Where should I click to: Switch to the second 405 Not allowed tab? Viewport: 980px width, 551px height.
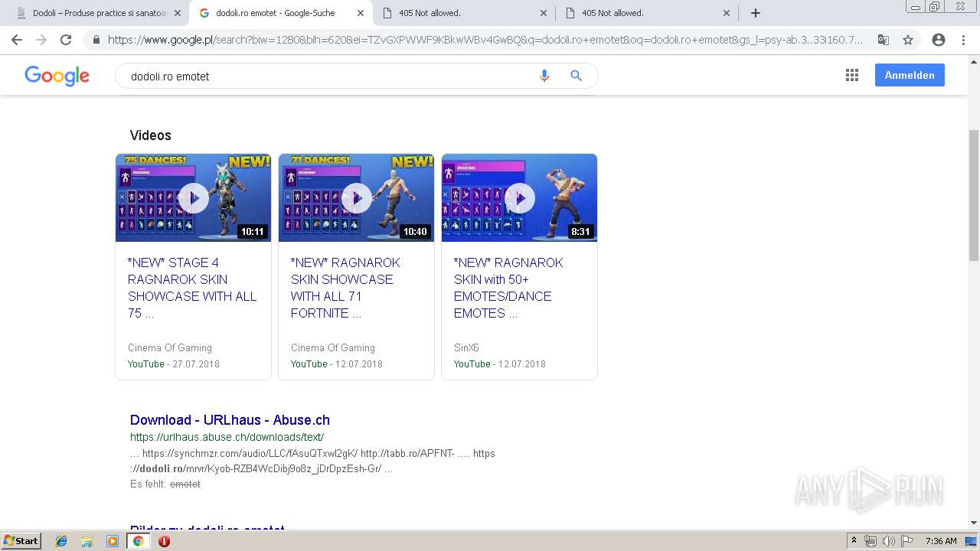646,13
